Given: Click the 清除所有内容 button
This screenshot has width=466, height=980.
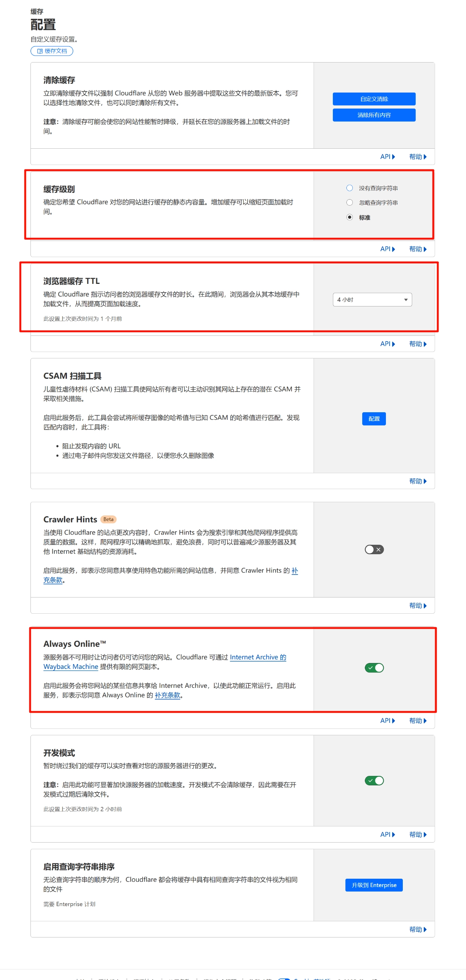Looking at the screenshot, I should tap(374, 115).
